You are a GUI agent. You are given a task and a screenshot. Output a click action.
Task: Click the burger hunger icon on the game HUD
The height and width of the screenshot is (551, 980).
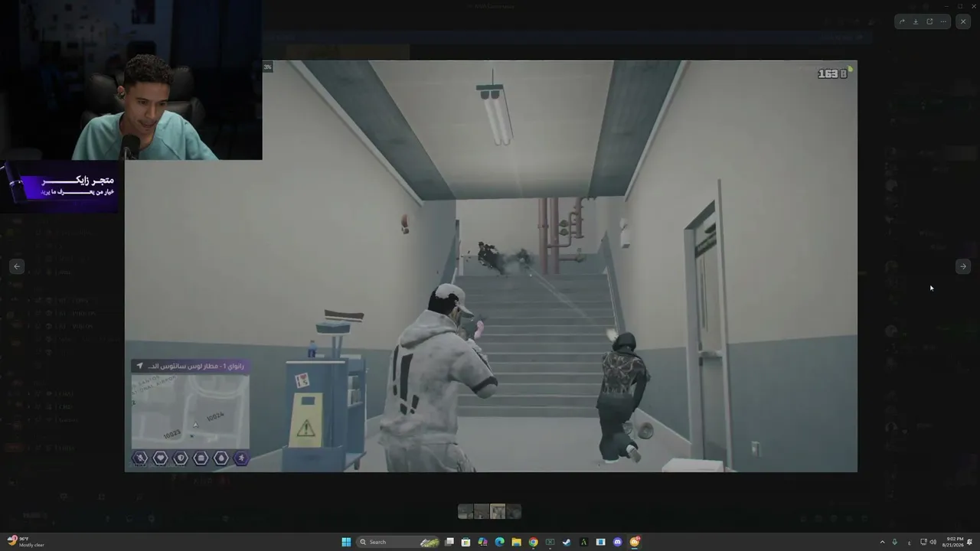tap(201, 458)
